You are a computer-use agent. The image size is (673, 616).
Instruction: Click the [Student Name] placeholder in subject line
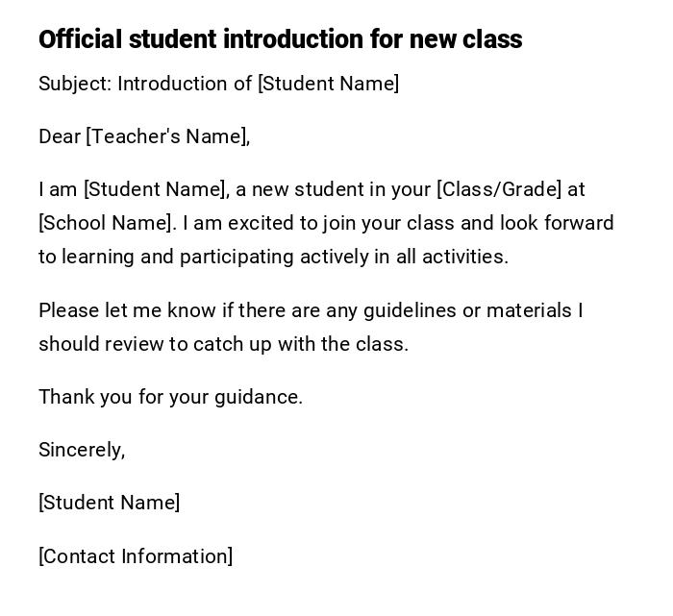tap(328, 84)
